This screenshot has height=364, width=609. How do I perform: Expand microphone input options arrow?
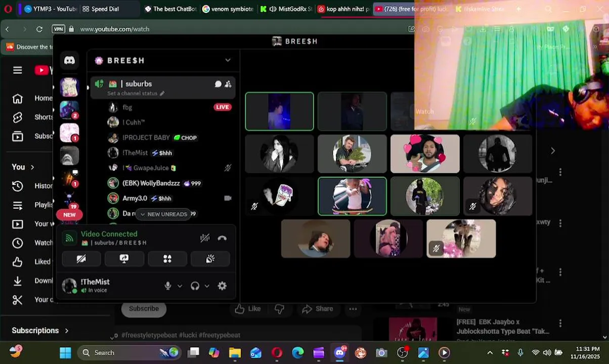click(180, 286)
